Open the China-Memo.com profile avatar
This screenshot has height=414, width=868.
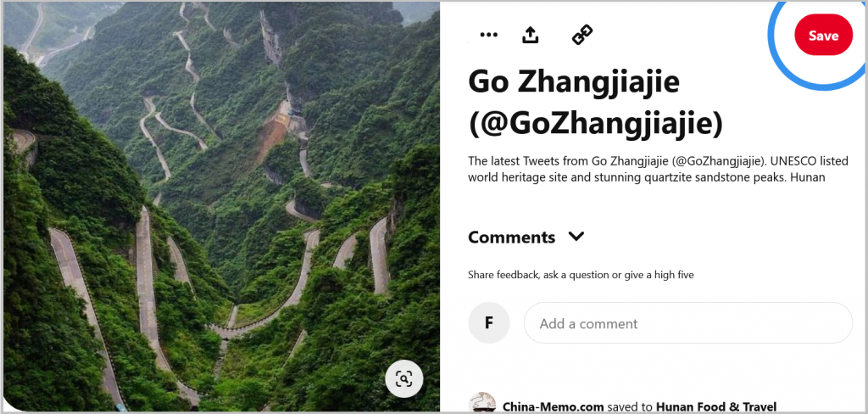(482, 403)
